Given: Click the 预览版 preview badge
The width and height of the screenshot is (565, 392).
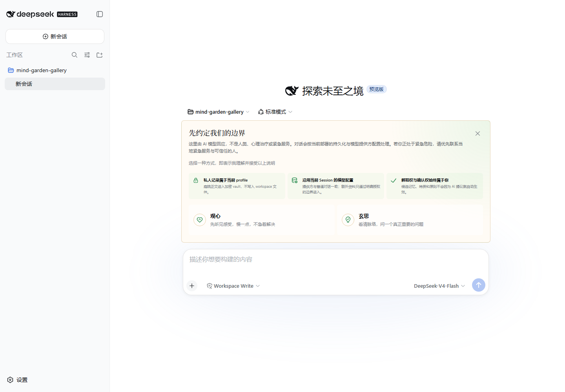Looking at the screenshot, I should click(x=377, y=89).
